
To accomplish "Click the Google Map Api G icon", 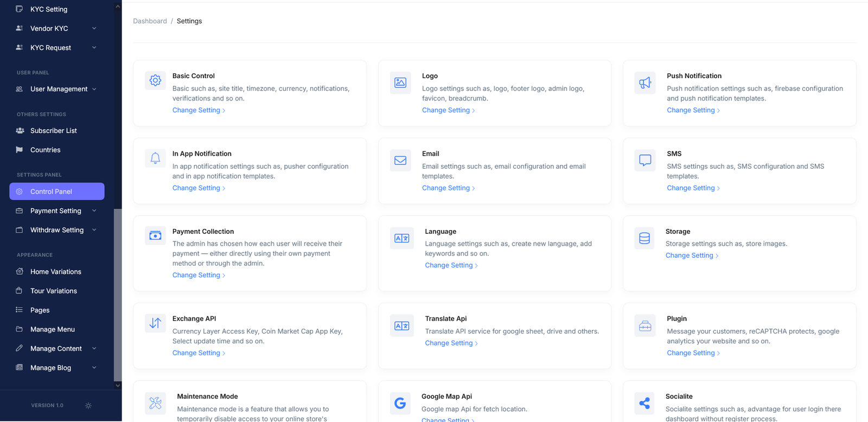I will tap(400, 403).
